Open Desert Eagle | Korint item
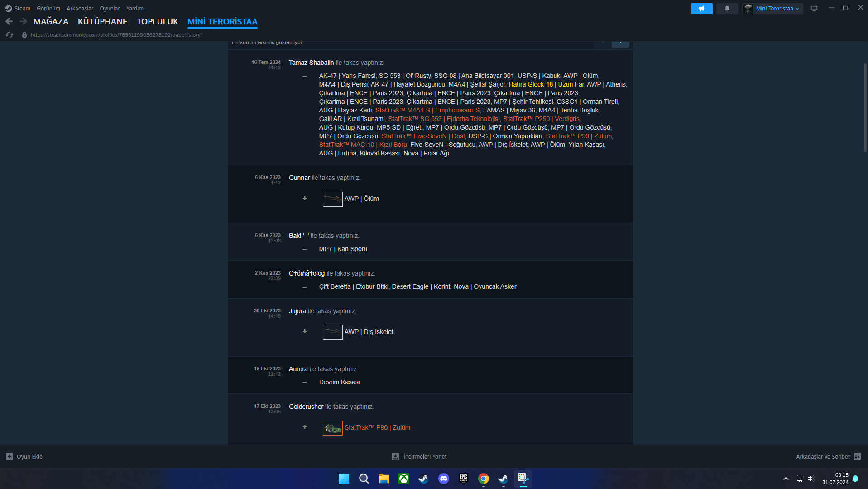This screenshot has height=489, width=868. coord(421,286)
